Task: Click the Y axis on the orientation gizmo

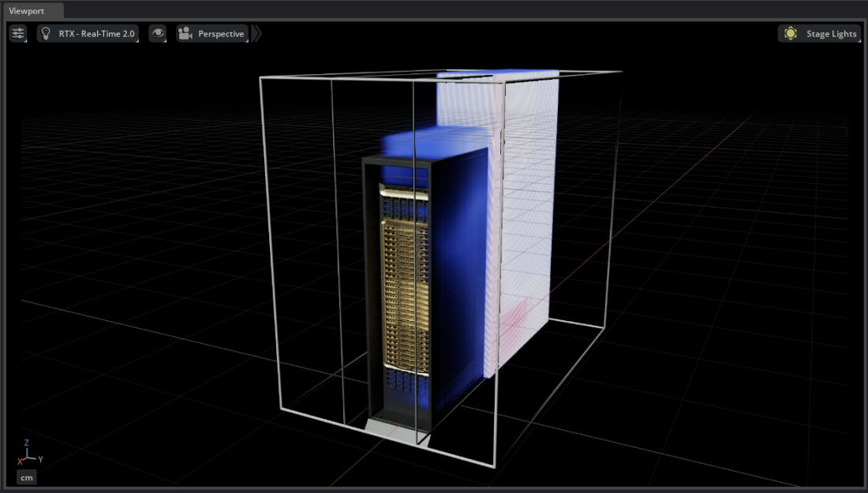Action: pos(39,460)
